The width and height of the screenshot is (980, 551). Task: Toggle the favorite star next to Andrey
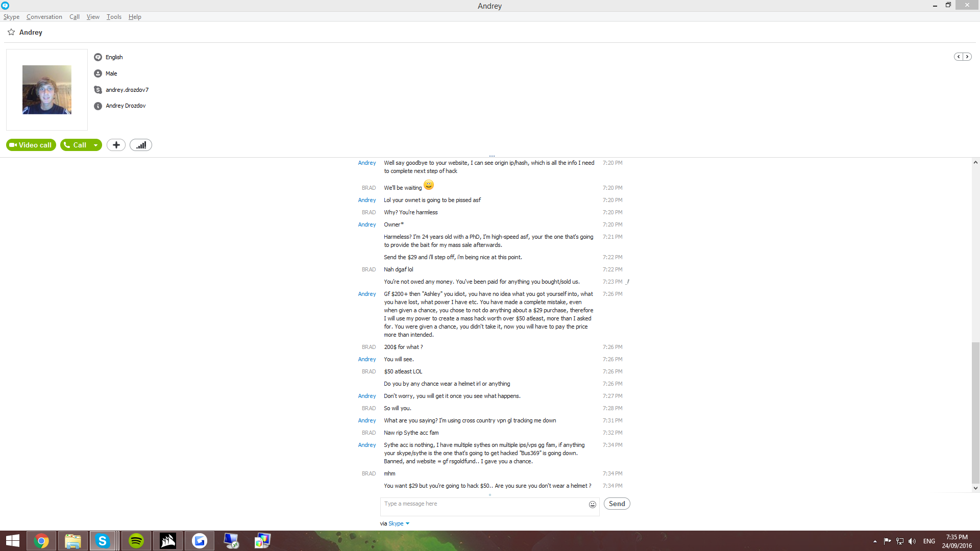11,32
